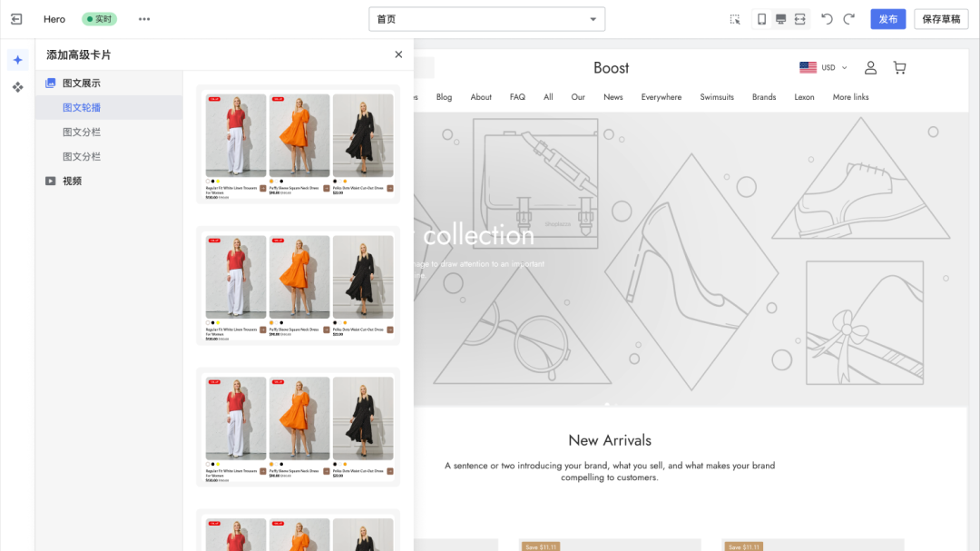Switch to mobile preview mode
The image size is (980, 551).
coord(761,19)
